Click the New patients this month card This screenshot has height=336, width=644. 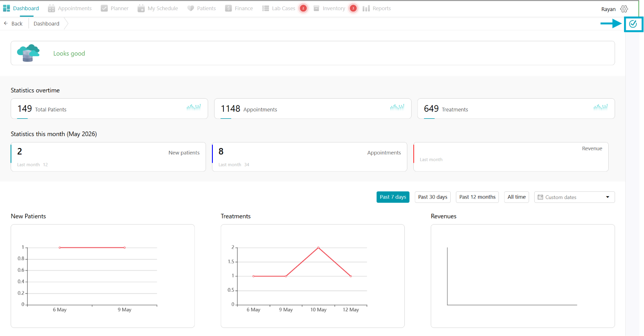tap(108, 157)
